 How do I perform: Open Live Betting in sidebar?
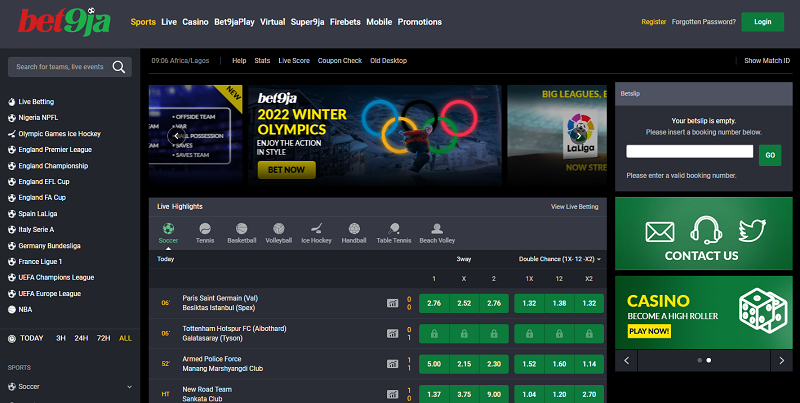coord(36,102)
